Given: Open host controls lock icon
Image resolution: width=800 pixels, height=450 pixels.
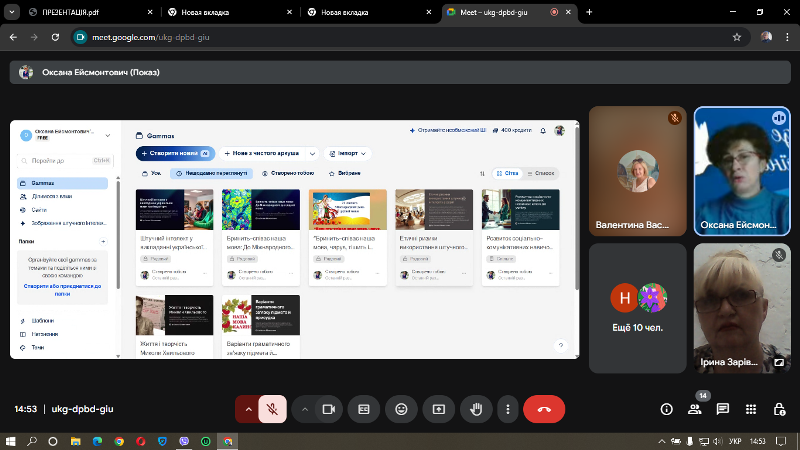Looking at the screenshot, I should coord(779,409).
